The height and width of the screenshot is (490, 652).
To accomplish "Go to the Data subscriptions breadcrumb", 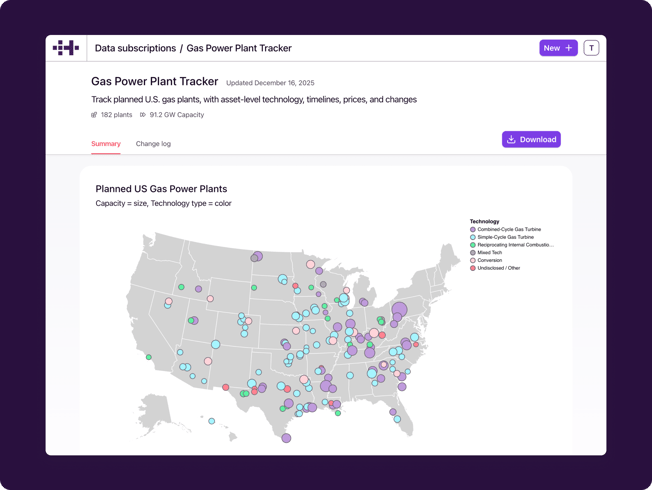I will click(x=134, y=48).
